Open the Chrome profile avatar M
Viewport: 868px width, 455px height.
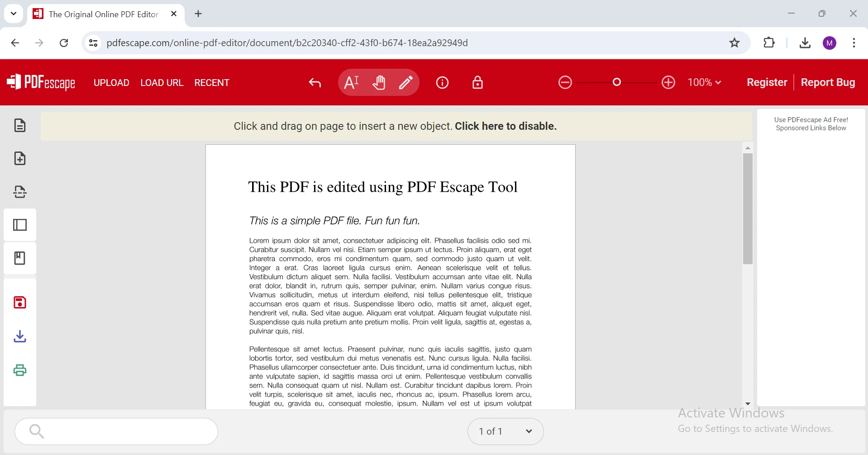[x=830, y=43]
